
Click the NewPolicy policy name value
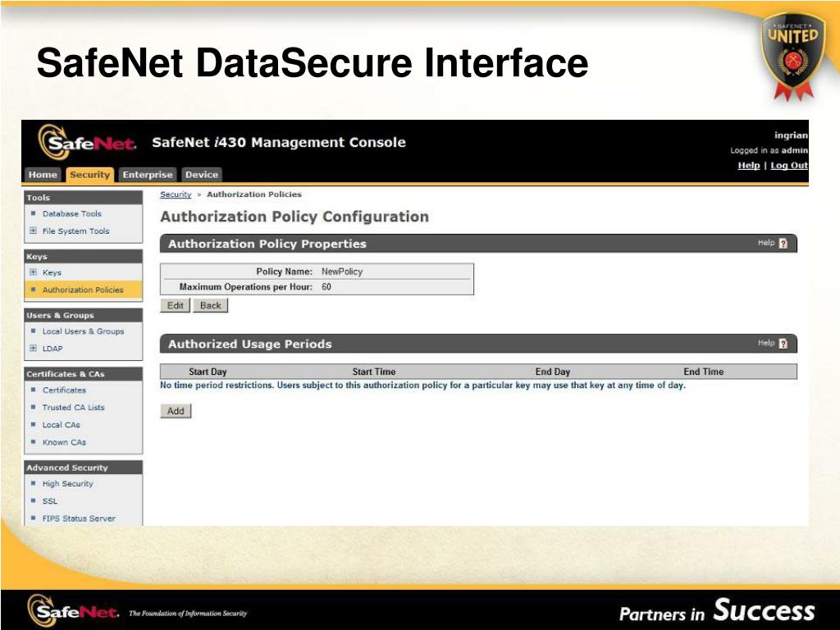point(342,272)
